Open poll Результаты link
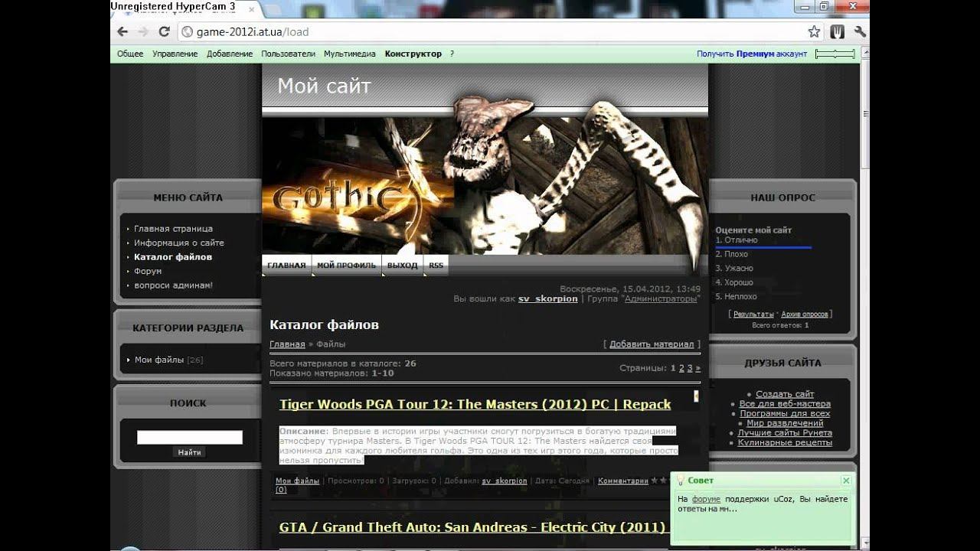This screenshot has width=980, height=551. click(753, 315)
